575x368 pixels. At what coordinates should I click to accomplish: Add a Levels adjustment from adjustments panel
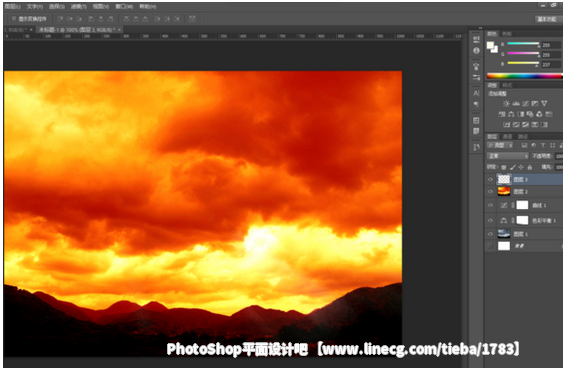(x=516, y=104)
